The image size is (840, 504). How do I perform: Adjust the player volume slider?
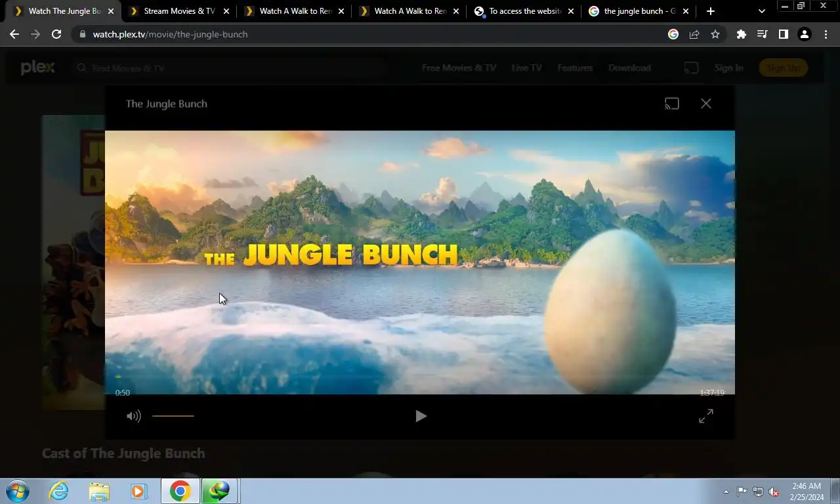(x=173, y=416)
